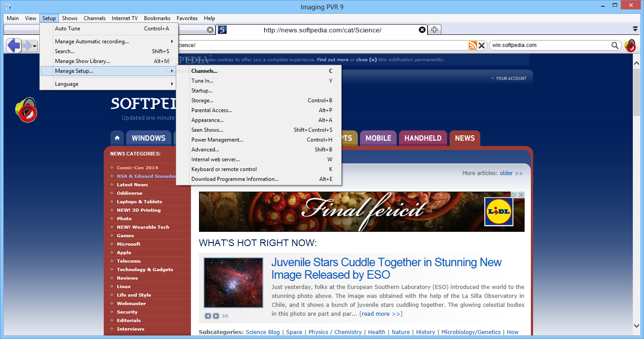Click the 'Find out more' cookie link
The width and height of the screenshot is (644, 339).
click(333, 60)
